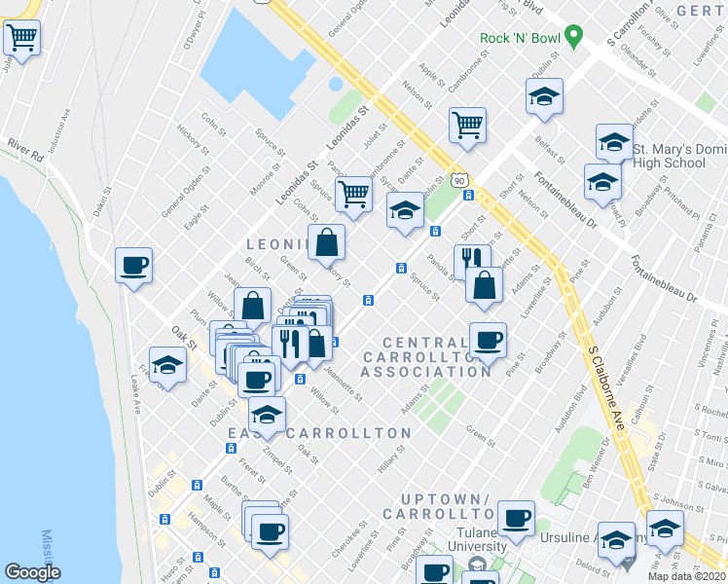
Task: Click shopping bag marker on LEONIDAS label
Action: (x=326, y=244)
